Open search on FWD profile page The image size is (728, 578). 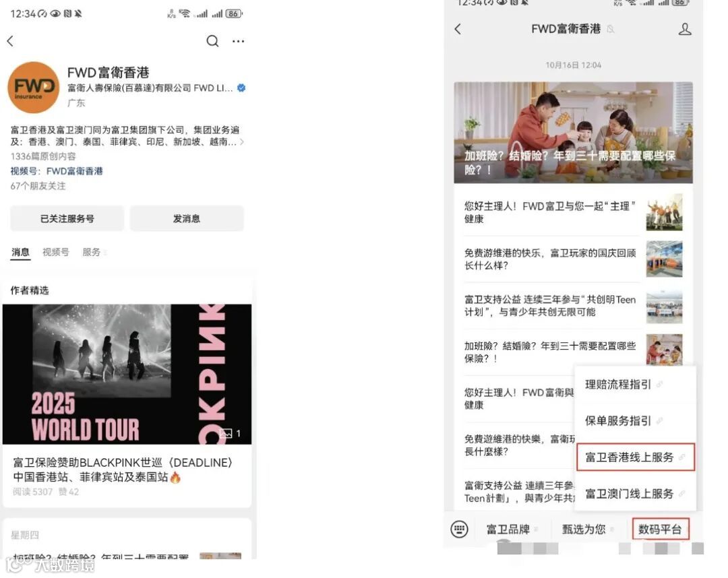tap(212, 41)
